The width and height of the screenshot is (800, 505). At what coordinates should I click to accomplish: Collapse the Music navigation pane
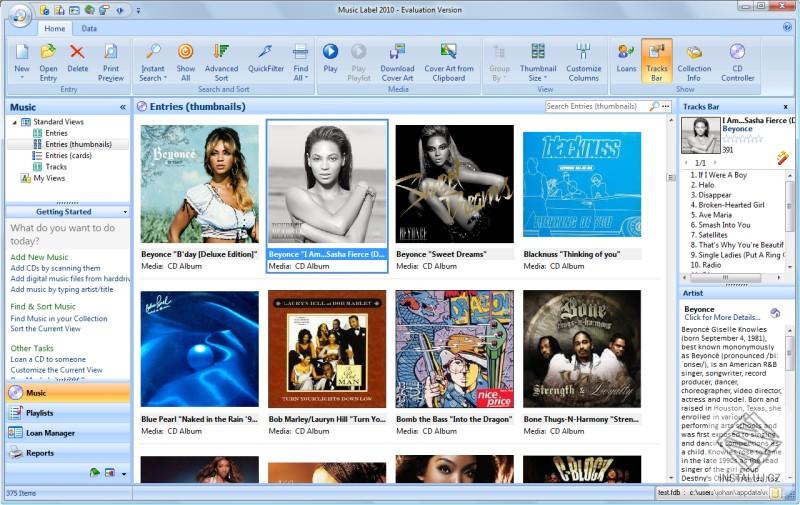point(123,107)
